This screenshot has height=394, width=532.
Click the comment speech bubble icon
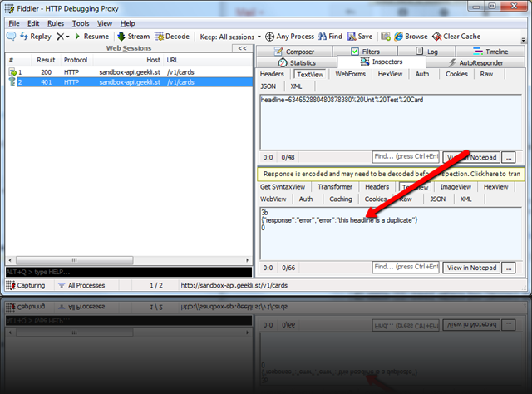click(x=11, y=36)
